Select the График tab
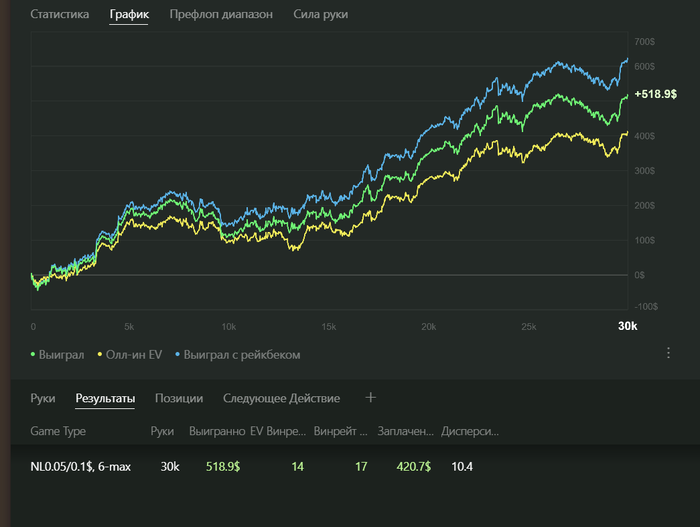The width and height of the screenshot is (700, 527). click(129, 14)
